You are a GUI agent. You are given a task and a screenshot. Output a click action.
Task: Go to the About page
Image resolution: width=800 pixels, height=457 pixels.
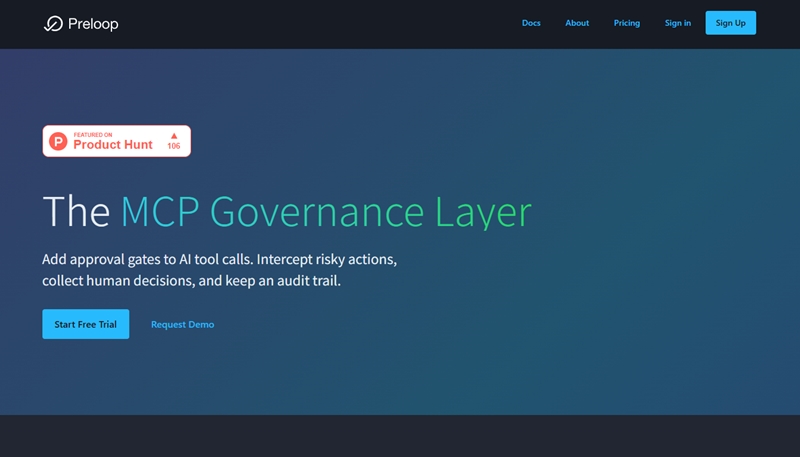pos(577,23)
